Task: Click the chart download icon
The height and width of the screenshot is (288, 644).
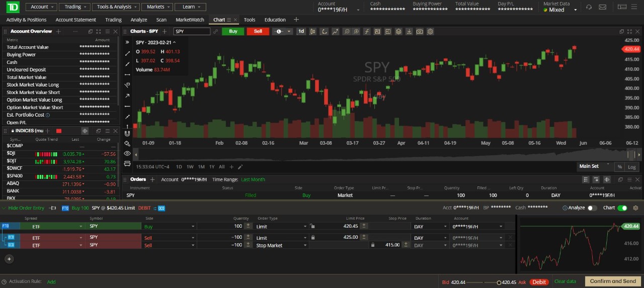Action: coord(409,31)
